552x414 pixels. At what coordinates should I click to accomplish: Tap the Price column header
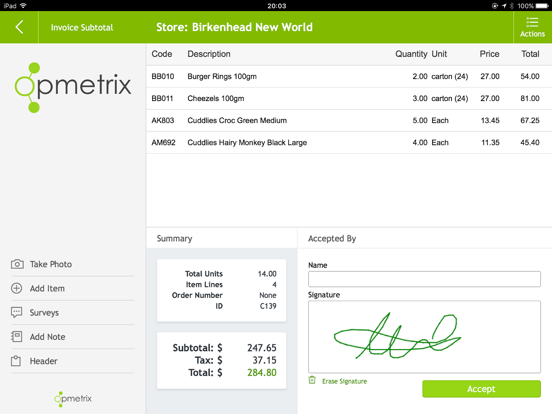pyautogui.click(x=489, y=54)
